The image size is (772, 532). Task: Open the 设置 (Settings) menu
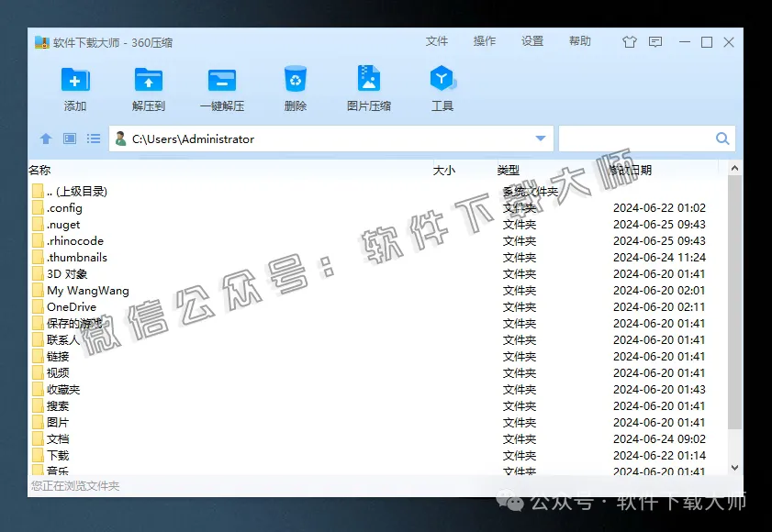[532, 41]
